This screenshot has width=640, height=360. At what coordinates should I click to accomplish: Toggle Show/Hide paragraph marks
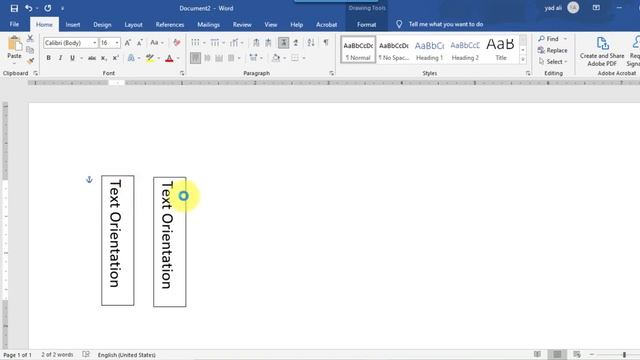click(x=326, y=42)
